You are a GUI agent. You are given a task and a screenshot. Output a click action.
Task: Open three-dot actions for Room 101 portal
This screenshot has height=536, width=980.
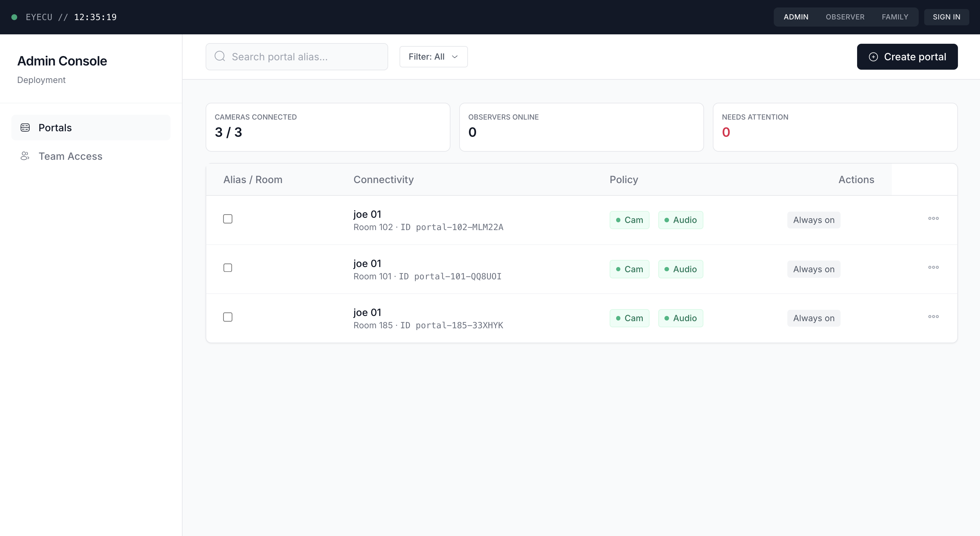pos(933,268)
